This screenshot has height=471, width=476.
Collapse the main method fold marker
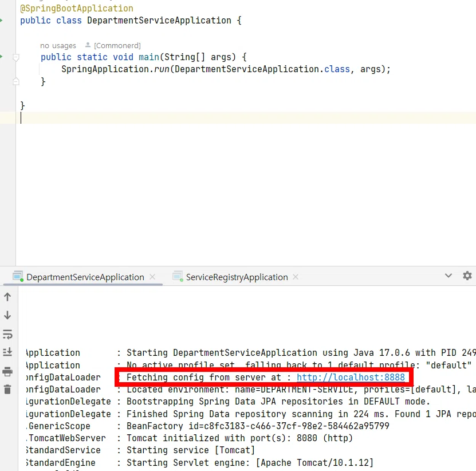(16, 57)
